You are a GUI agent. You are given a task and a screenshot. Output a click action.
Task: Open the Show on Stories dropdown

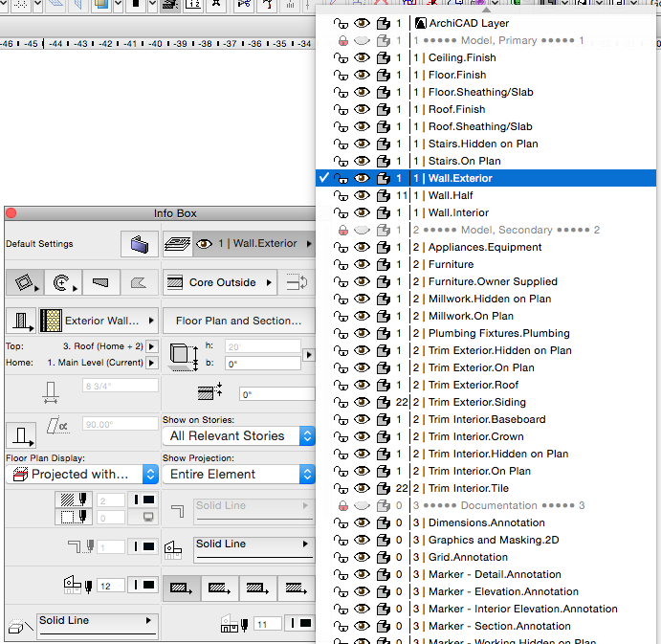coord(237,435)
